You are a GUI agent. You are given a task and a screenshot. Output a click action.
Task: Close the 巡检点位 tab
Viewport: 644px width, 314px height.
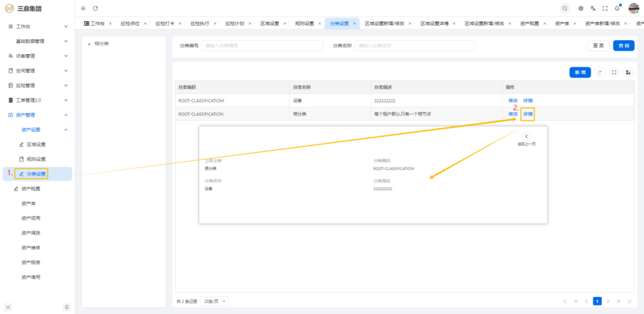click(145, 23)
